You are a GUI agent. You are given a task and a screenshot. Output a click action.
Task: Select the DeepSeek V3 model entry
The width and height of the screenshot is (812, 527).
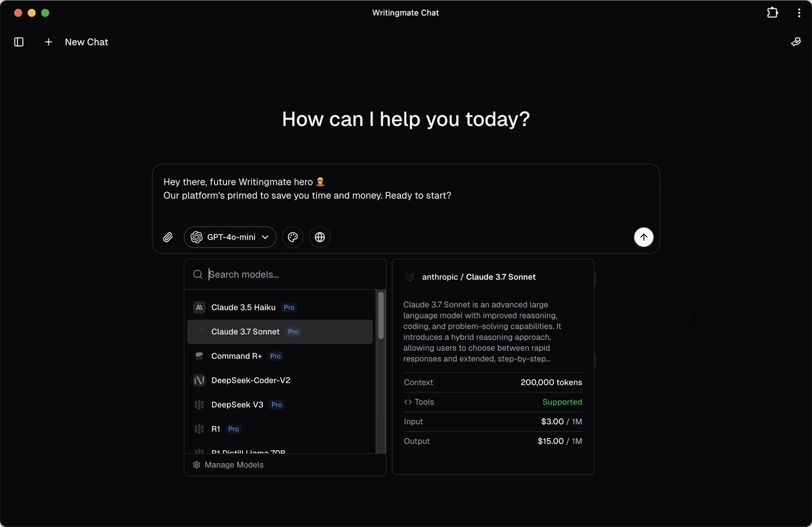click(237, 405)
